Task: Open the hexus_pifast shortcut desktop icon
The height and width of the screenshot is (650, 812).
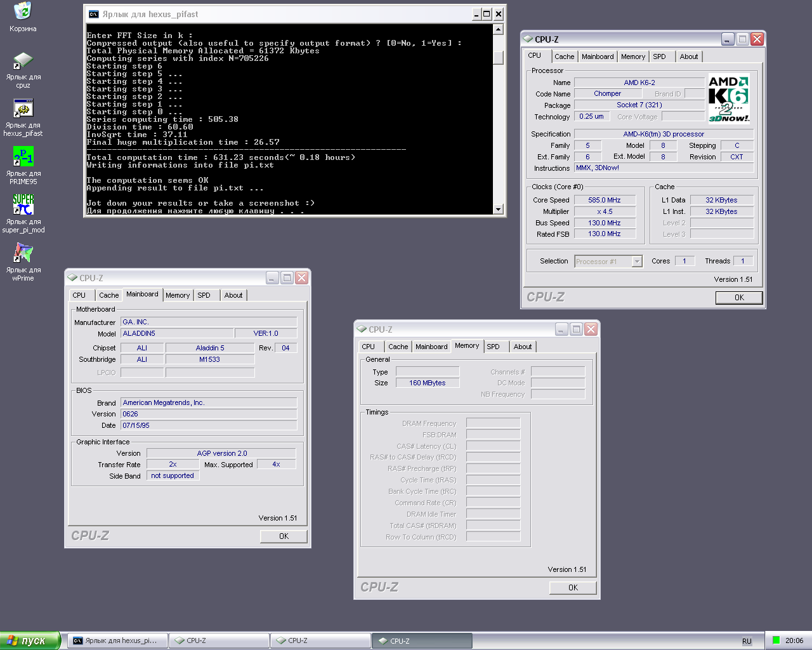Action: (23, 109)
